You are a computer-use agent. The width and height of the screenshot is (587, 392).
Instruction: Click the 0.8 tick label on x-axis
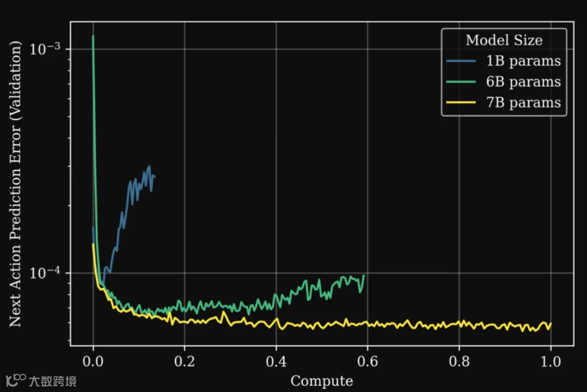[x=459, y=361]
